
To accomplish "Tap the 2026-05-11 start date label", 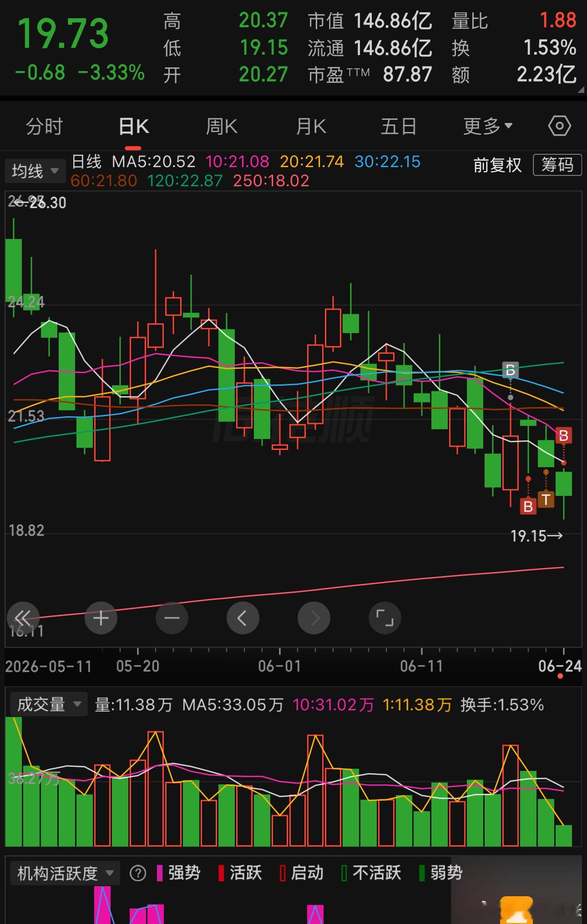I will 48,667.
